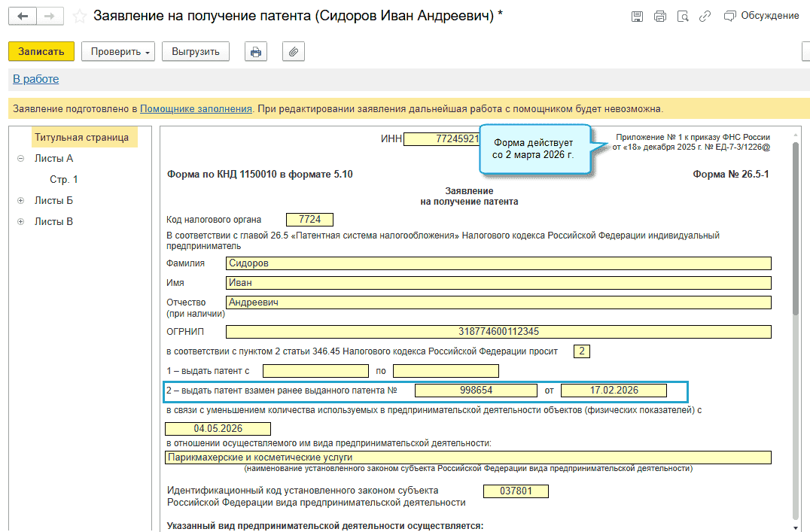
Task: Click the diskette save icon in the title bar
Action: click(637, 16)
